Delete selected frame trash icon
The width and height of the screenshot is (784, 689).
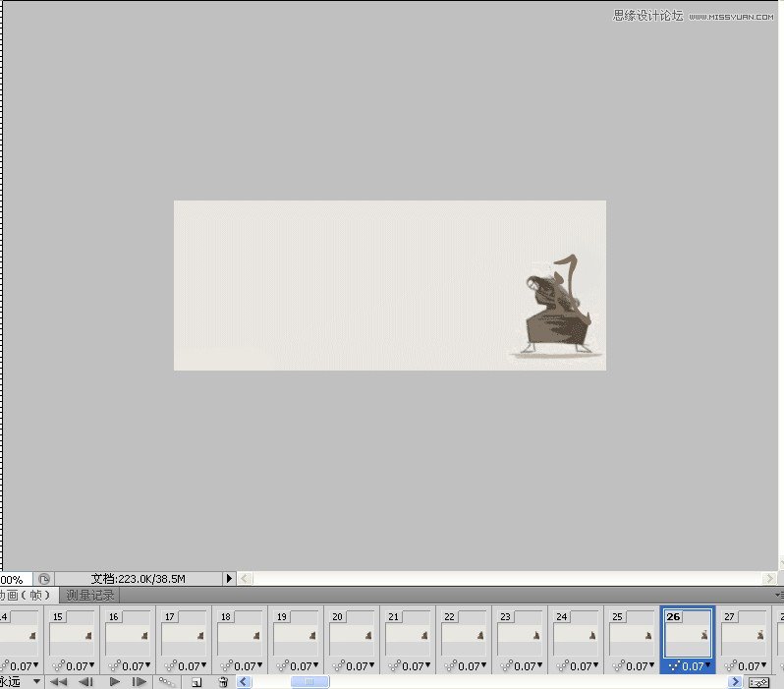(x=223, y=681)
